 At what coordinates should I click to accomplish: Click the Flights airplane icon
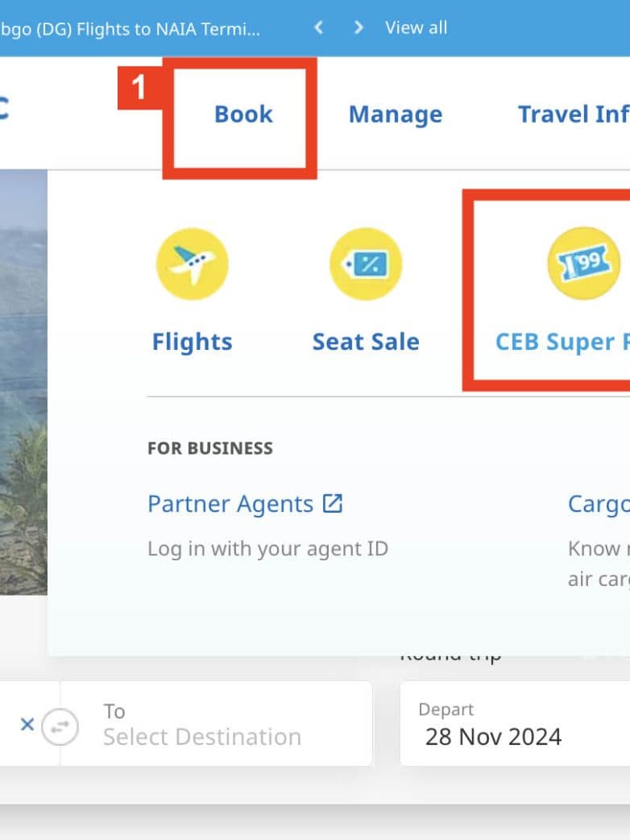tap(192, 264)
